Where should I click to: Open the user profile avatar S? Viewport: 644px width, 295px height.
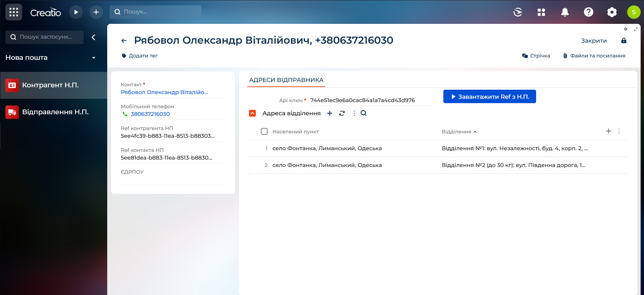pos(634,12)
